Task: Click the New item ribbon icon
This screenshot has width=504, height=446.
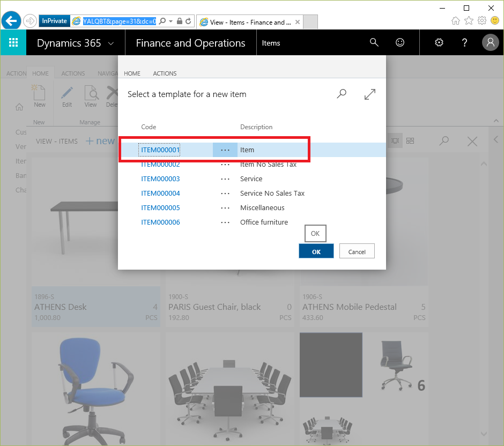Action: [39, 96]
